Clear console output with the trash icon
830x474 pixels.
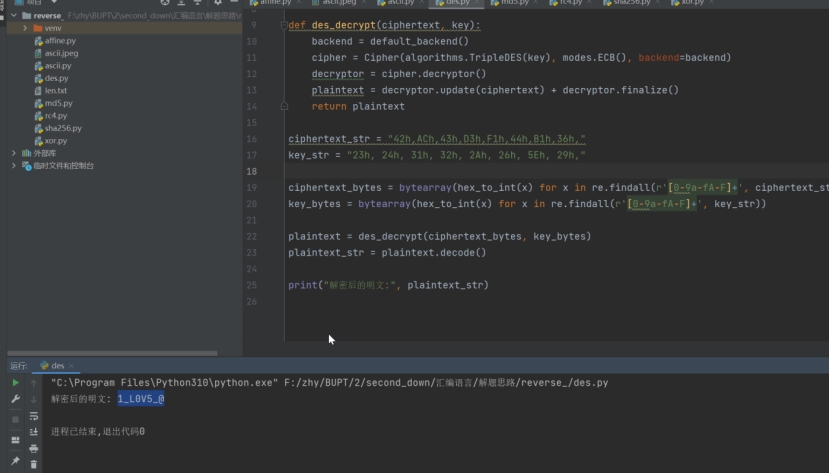(x=34, y=464)
